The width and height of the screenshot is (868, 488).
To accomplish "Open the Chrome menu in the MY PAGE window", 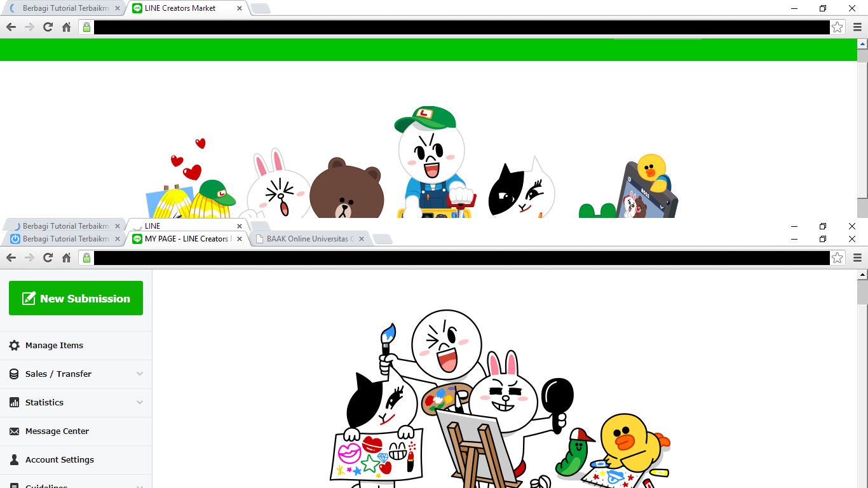I will (x=857, y=257).
